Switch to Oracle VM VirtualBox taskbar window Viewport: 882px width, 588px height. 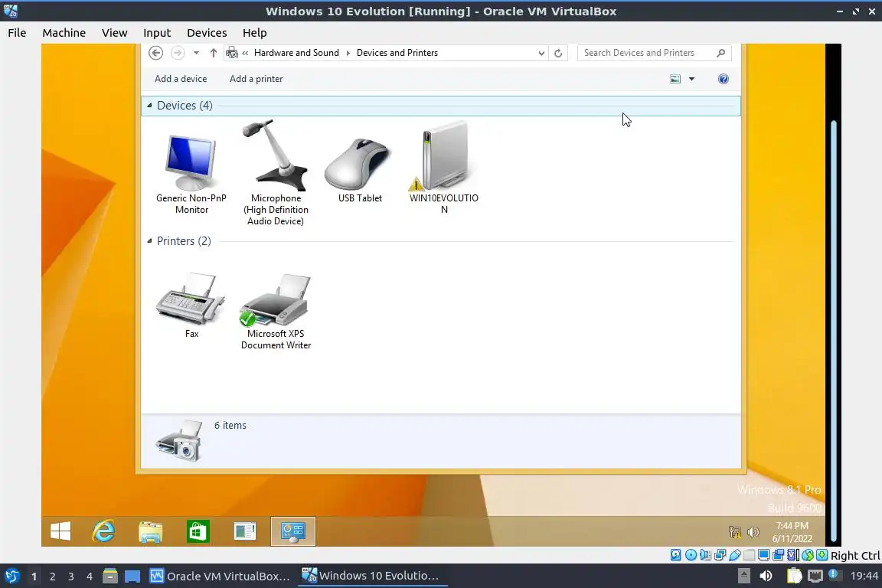click(x=220, y=577)
